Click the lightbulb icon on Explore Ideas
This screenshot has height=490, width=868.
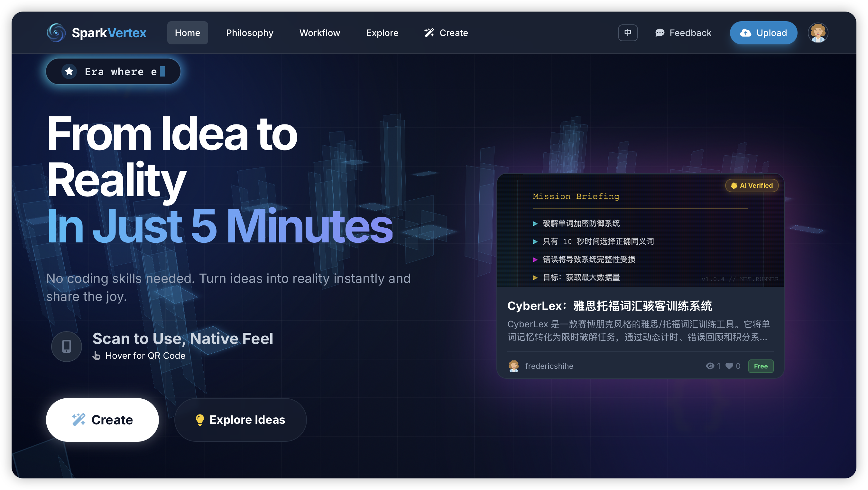[x=200, y=420]
